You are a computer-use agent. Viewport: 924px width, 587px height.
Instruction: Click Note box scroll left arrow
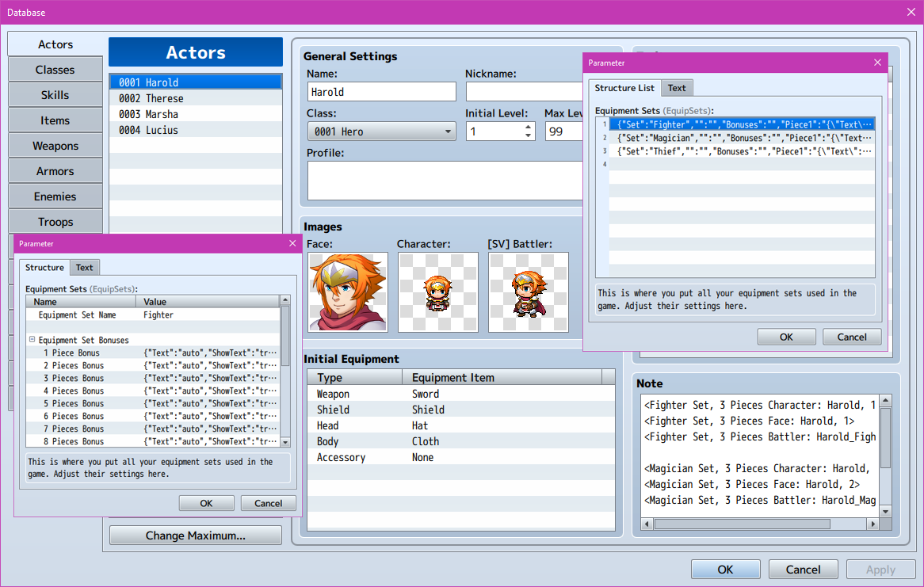[x=647, y=524]
